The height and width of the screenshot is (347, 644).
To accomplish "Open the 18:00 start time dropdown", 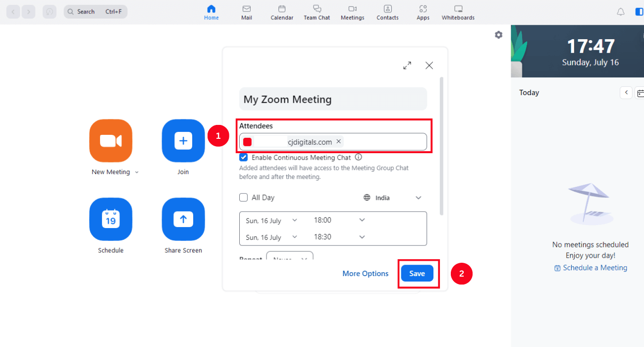I will [339, 220].
